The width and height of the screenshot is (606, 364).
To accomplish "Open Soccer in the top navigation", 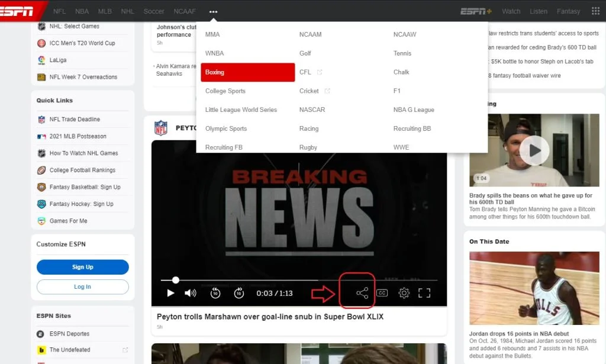I will point(154,11).
